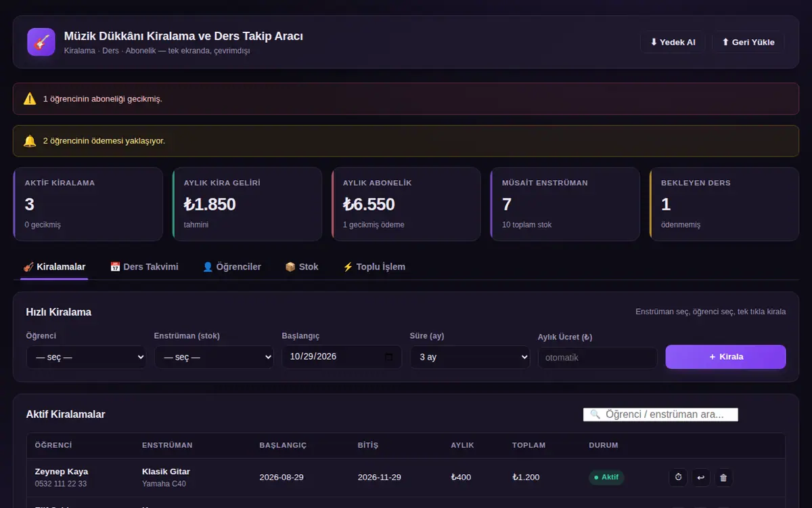The width and height of the screenshot is (812, 508).
Task: Switch to the Kiralamalar tab
Action: tap(54, 267)
